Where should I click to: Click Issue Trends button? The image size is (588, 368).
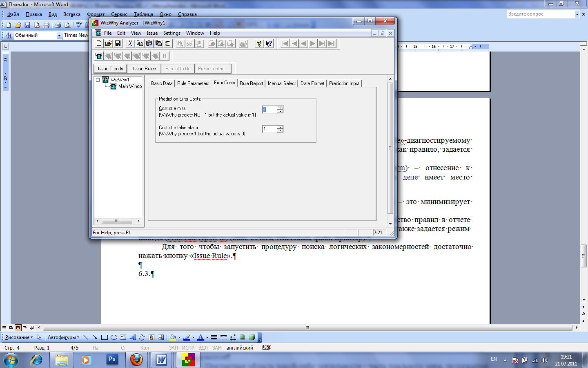coord(110,69)
